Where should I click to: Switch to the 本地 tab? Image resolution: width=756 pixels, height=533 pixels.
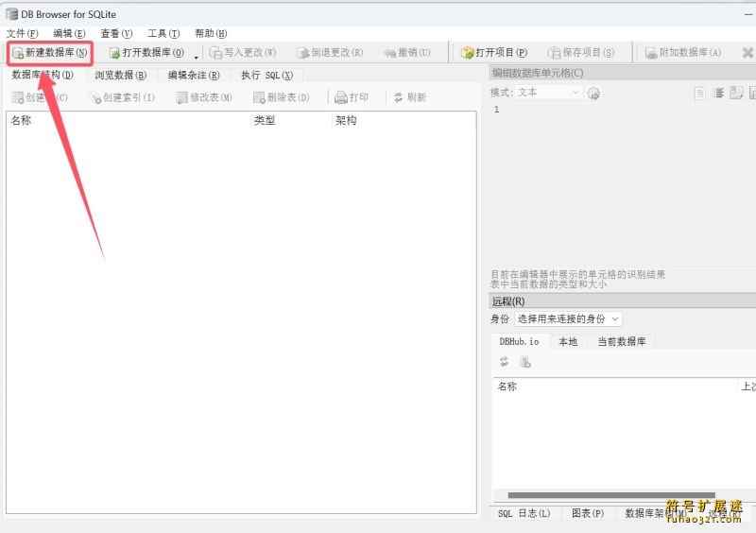click(568, 341)
